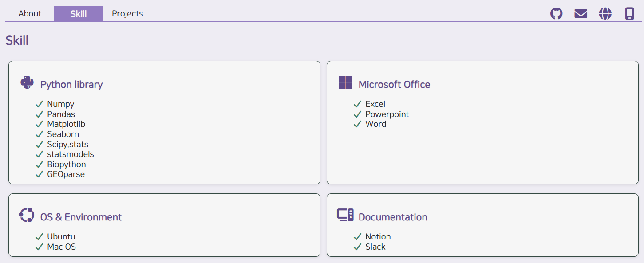Select the Notion list item
This screenshot has height=263, width=644.
pos(378,237)
